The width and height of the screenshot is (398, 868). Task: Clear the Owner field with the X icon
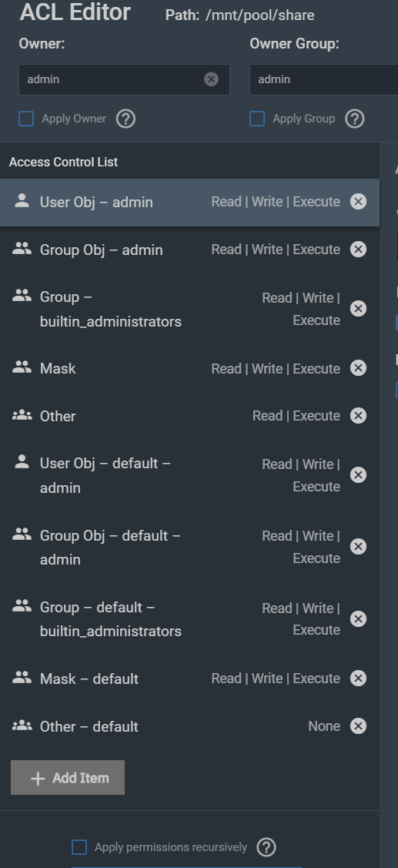coord(211,79)
